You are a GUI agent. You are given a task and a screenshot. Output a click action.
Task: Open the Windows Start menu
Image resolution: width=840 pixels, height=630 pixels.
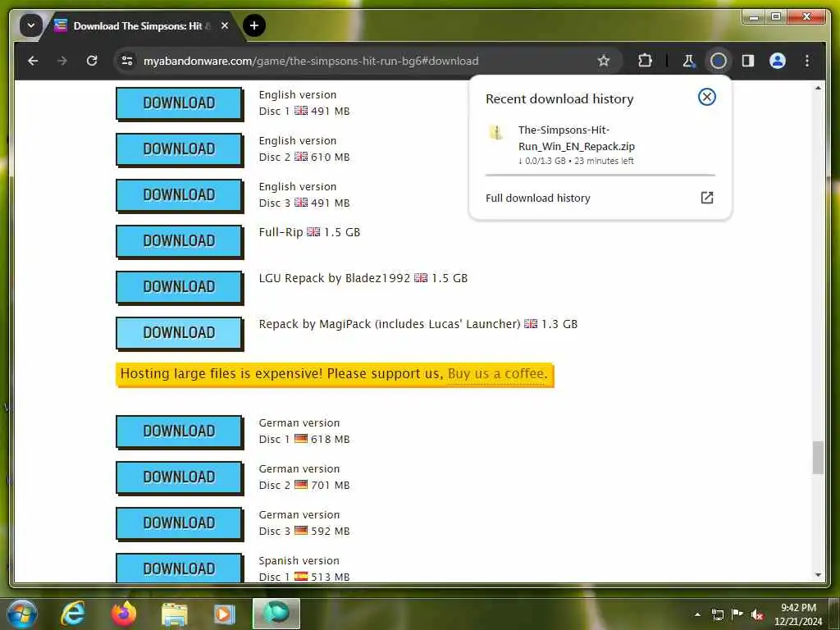[x=22, y=614]
